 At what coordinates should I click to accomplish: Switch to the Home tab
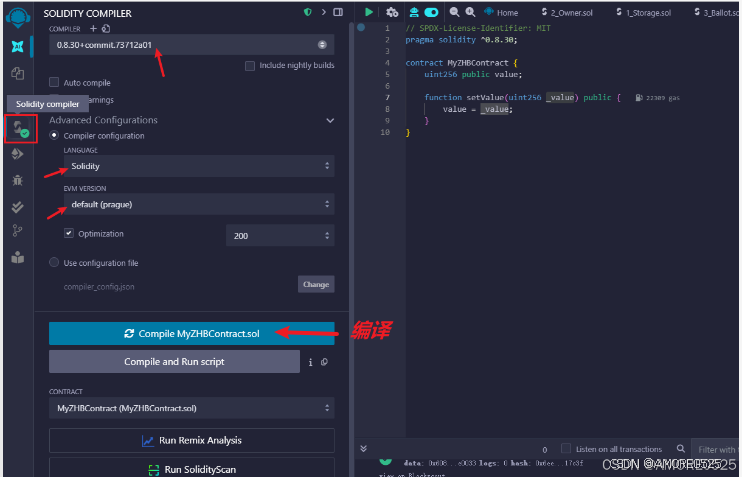(x=502, y=13)
